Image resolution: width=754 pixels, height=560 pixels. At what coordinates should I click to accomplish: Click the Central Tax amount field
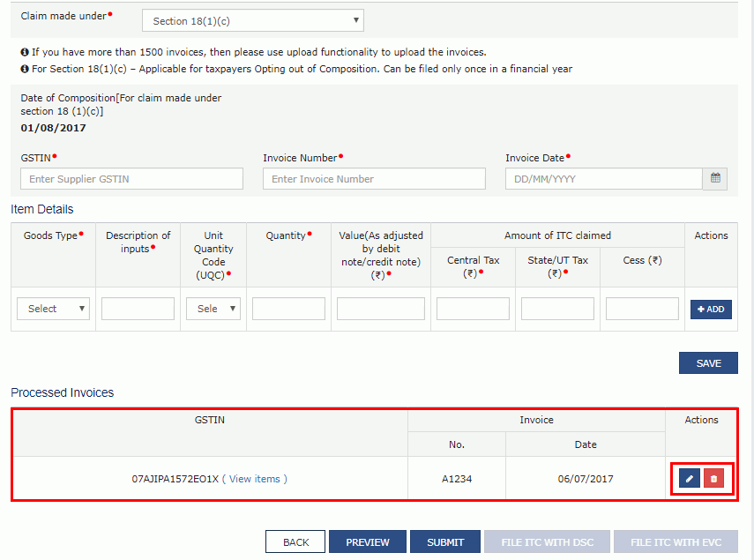pyautogui.click(x=473, y=309)
